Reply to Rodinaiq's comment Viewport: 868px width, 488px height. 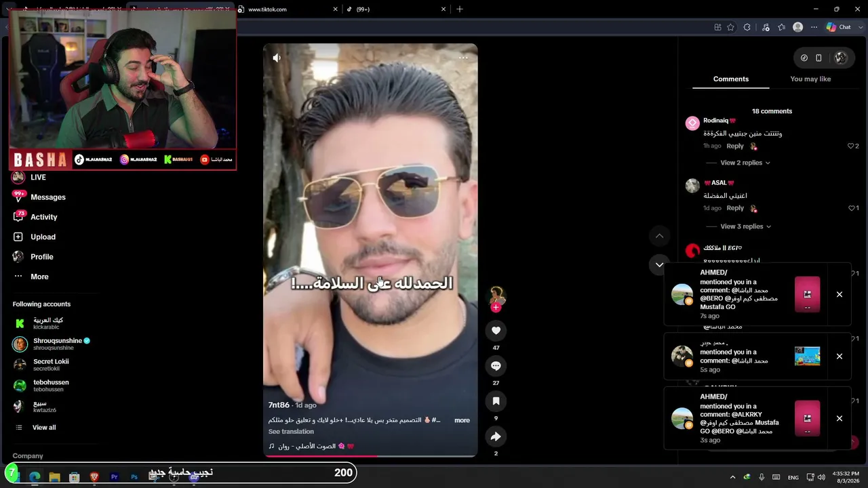pyautogui.click(x=735, y=146)
